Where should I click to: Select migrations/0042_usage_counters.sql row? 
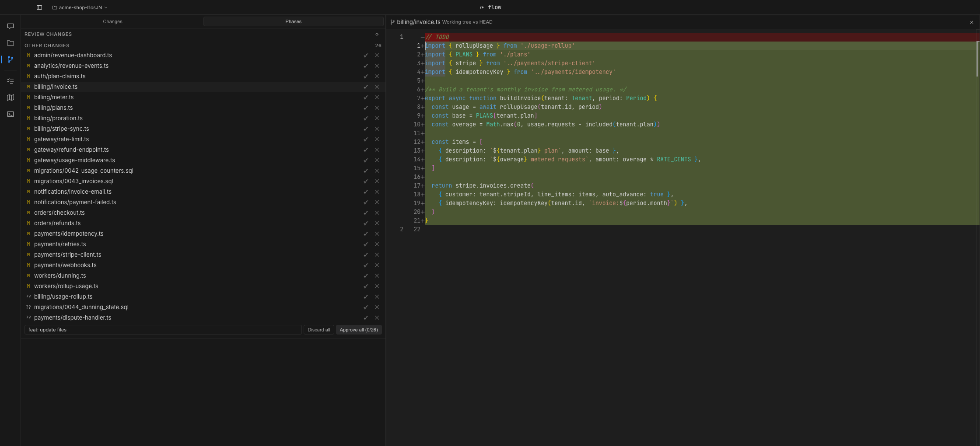203,171
